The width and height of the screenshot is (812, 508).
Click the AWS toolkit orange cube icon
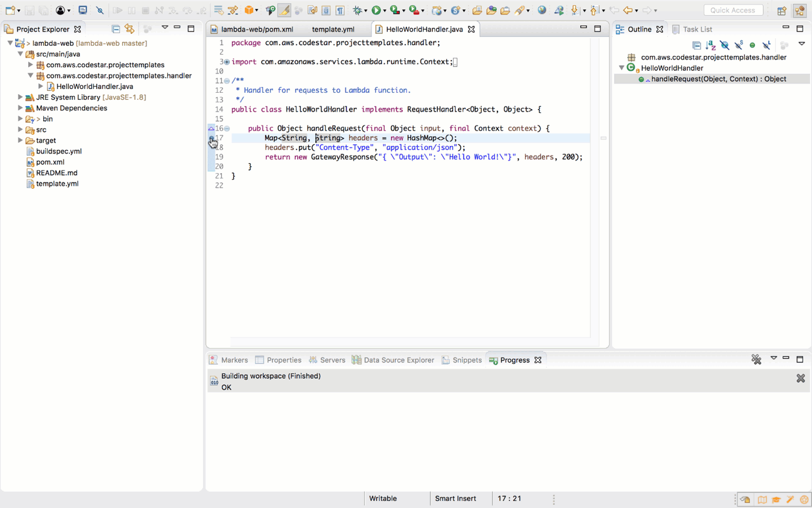coord(249,10)
